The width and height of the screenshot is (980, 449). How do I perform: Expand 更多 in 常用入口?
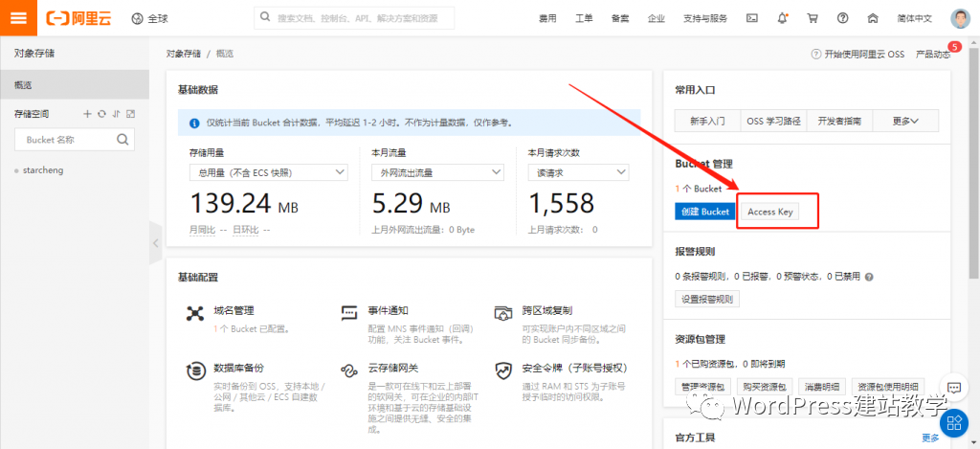pos(905,122)
